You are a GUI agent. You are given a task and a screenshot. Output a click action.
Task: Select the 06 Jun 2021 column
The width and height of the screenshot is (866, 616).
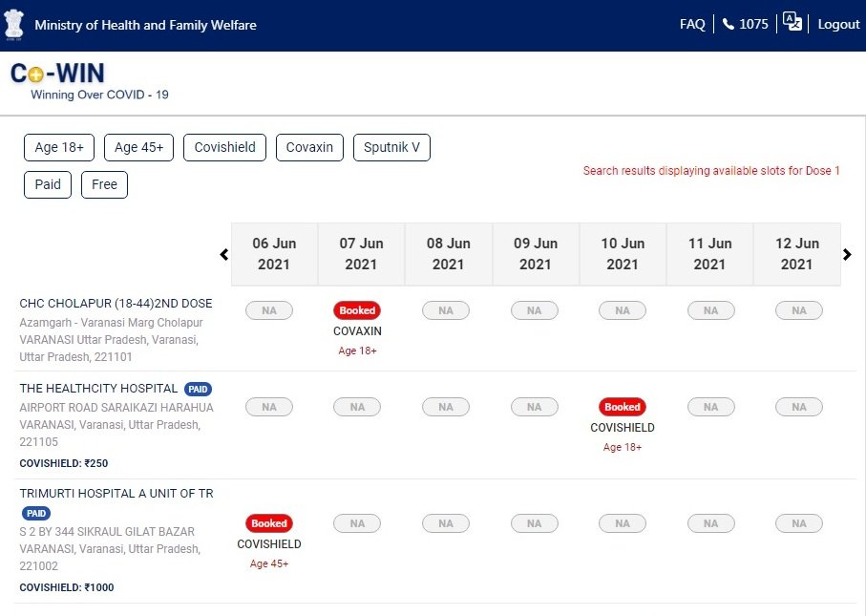click(274, 254)
